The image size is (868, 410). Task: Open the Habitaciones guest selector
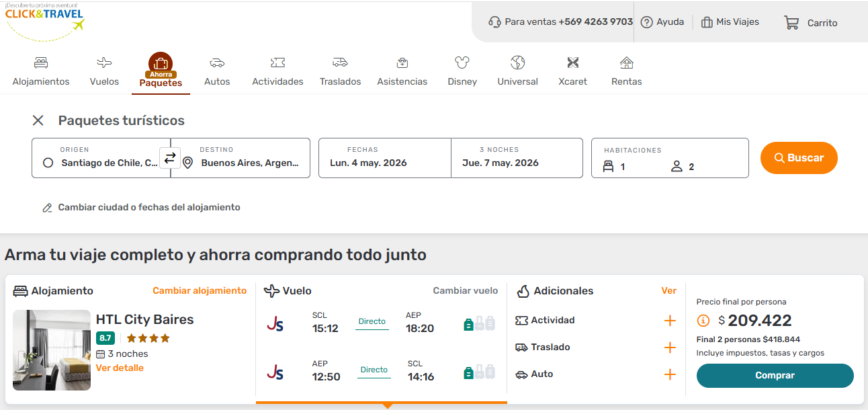(x=669, y=159)
